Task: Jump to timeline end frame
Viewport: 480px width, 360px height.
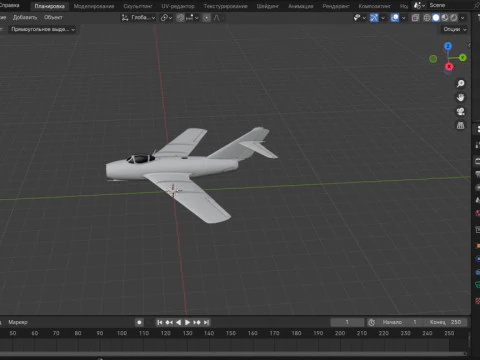Action: click(206, 322)
